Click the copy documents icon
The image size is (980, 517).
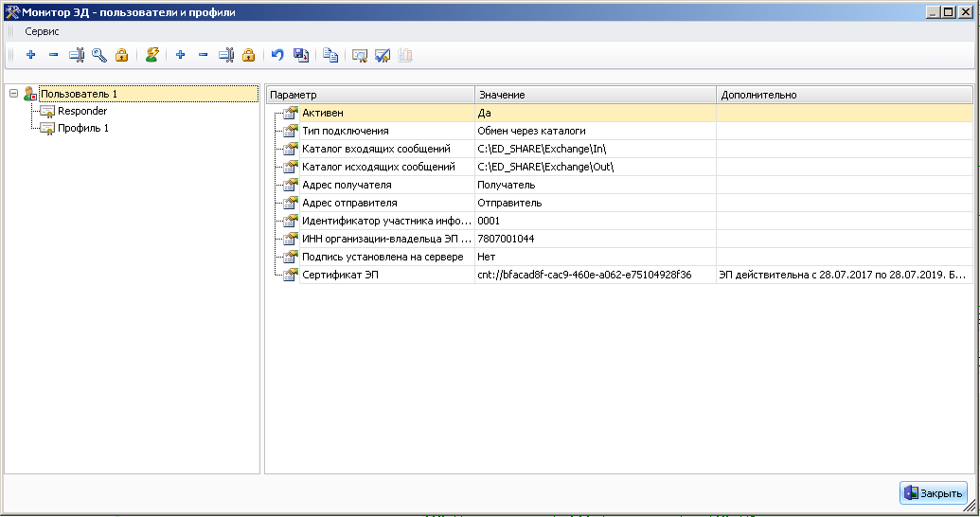coord(330,55)
